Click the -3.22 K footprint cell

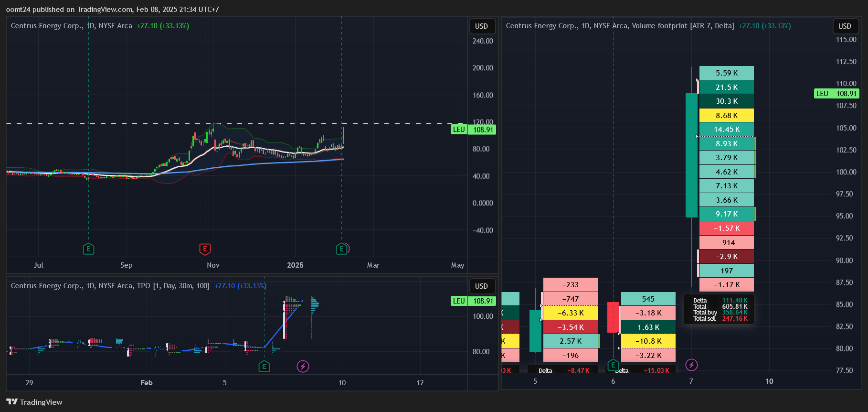[648, 356]
